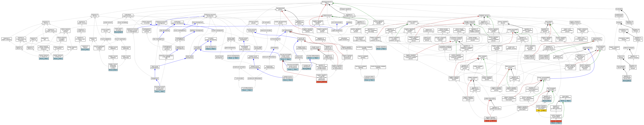Select 'intracellular signal transduction' node
The image size is (644, 125).
point(344,39)
